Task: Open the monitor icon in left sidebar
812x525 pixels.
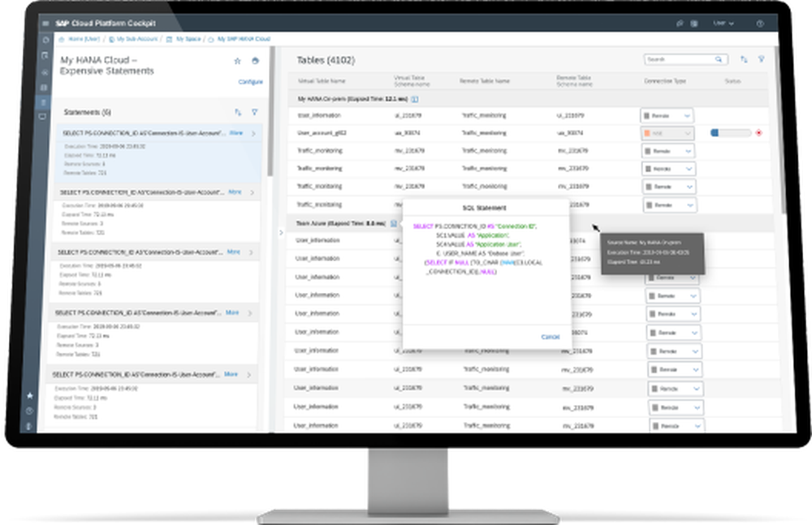Action: click(x=42, y=117)
